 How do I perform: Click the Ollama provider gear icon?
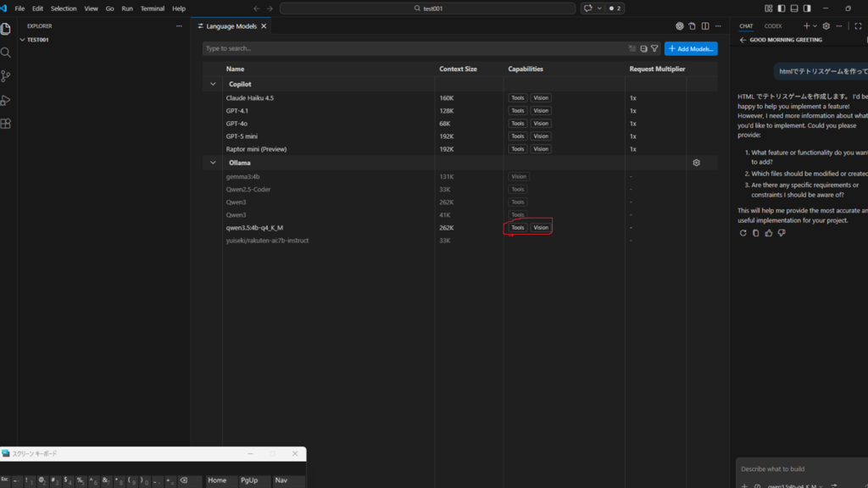tap(696, 163)
